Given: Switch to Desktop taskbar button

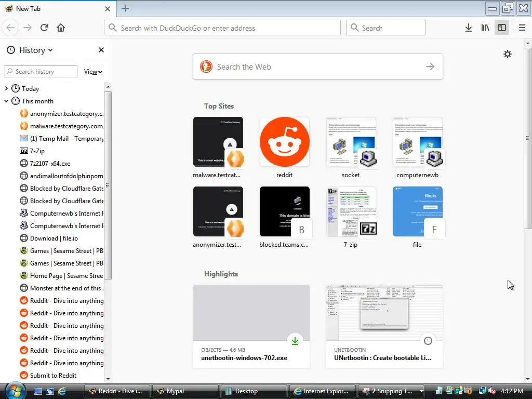Looking at the screenshot, I should coord(254,391).
